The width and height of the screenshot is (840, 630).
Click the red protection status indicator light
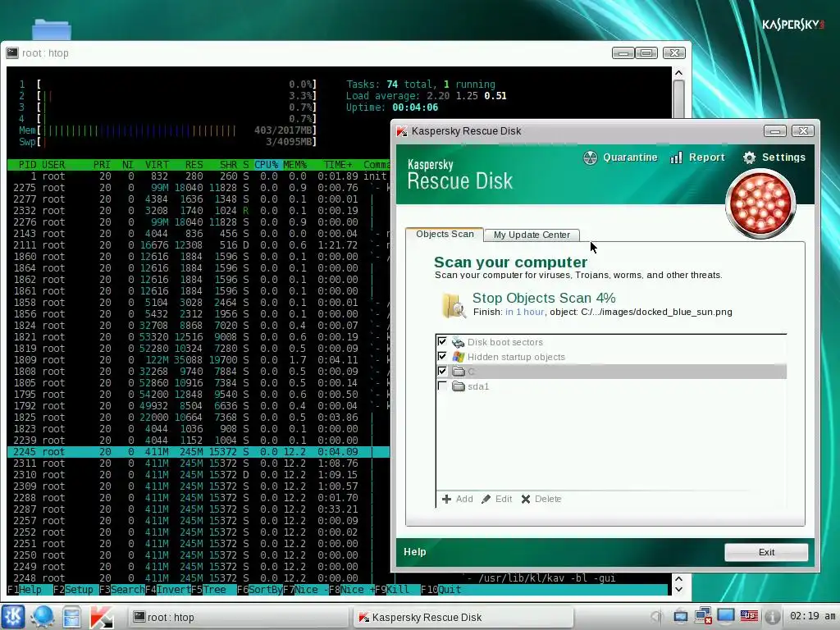pyautogui.click(x=760, y=203)
